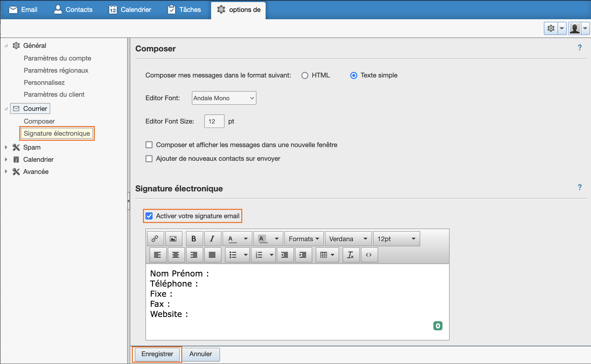Insert a table into the signature
This screenshot has width=591, height=364.
point(324,255)
